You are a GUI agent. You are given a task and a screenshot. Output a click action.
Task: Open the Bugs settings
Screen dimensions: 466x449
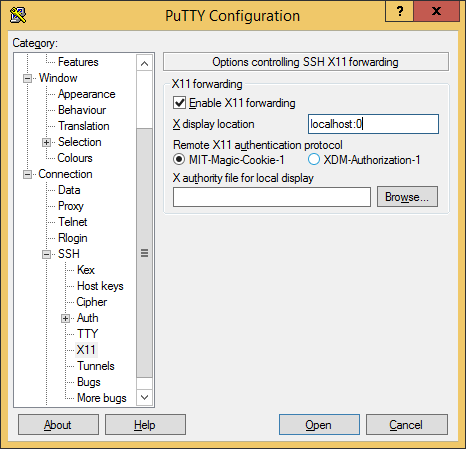pyautogui.click(x=89, y=382)
